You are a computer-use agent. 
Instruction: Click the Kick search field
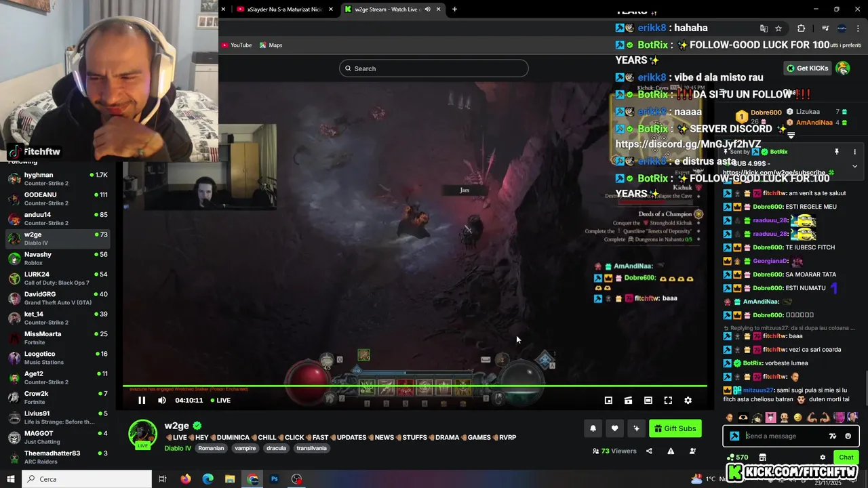point(434,68)
